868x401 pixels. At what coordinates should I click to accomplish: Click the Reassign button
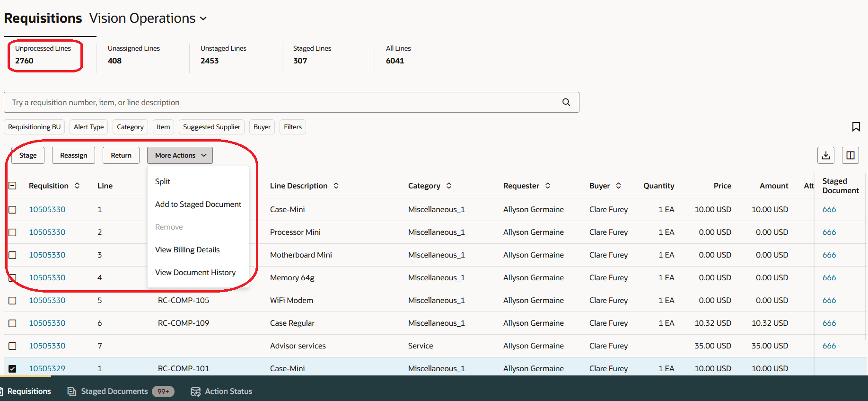point(74,155)
